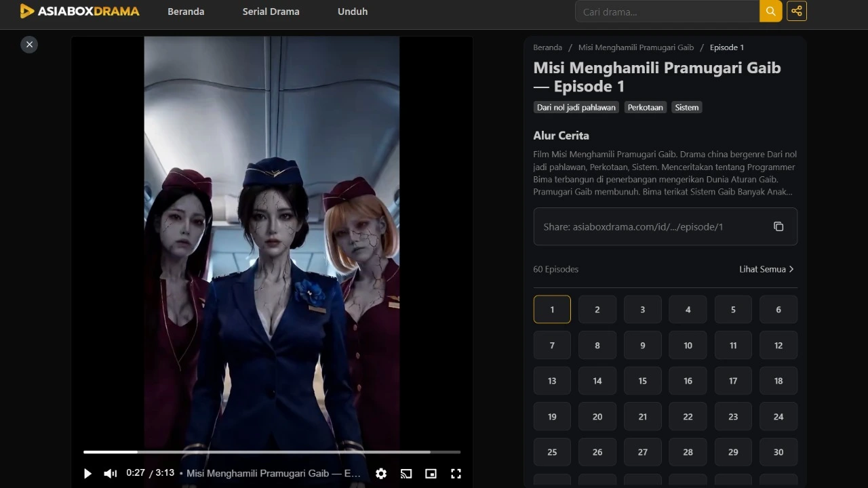Select episode 12

point(778,346)
